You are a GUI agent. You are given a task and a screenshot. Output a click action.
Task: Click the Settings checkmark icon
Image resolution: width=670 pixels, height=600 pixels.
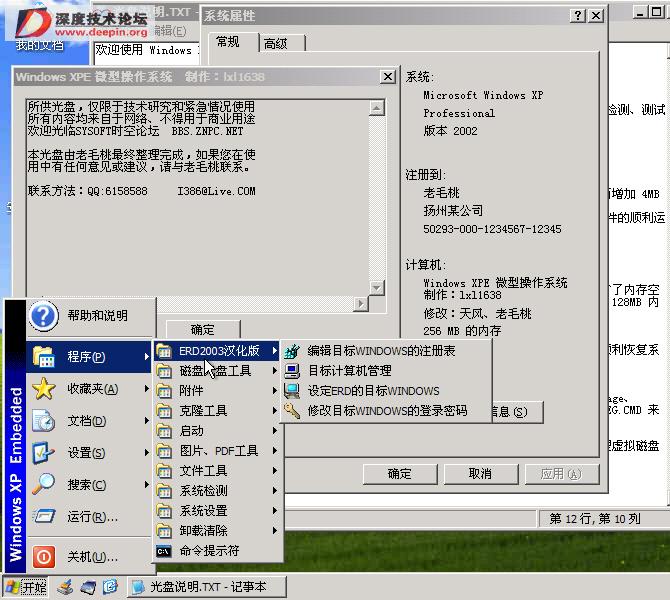click(44, 453)
